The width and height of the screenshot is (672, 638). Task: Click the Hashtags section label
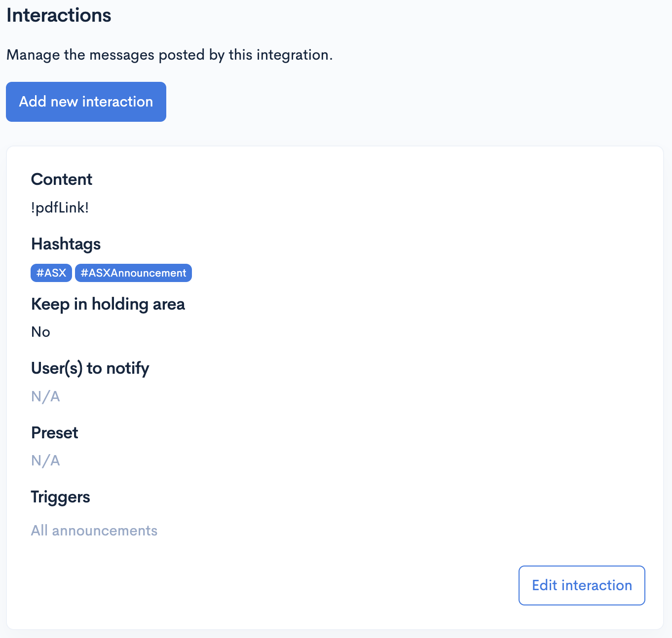(66, 244)
